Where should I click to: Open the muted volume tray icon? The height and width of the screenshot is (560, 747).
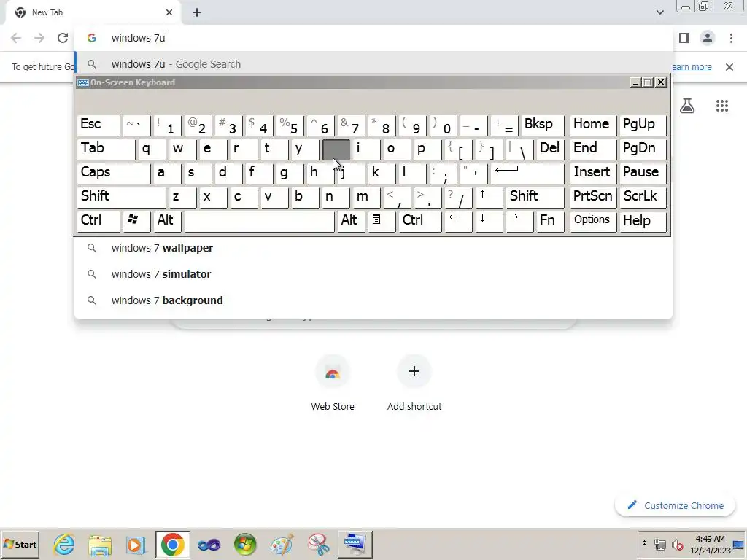pyautogui.click(x=677, y=544)
